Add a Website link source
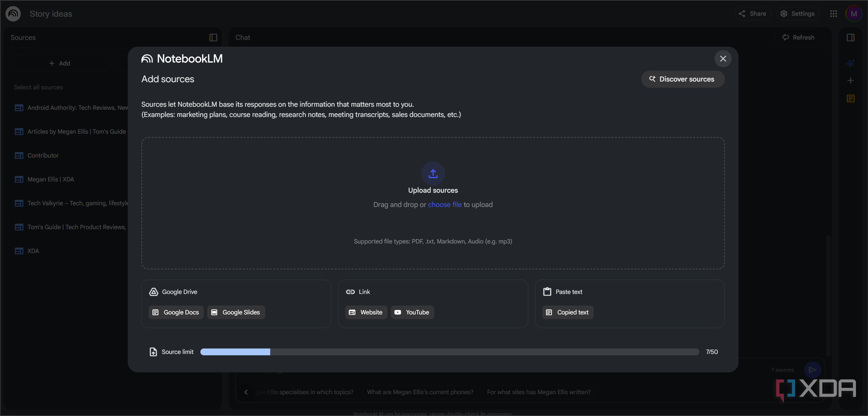The image size is (868, 416). pos(366,312)
